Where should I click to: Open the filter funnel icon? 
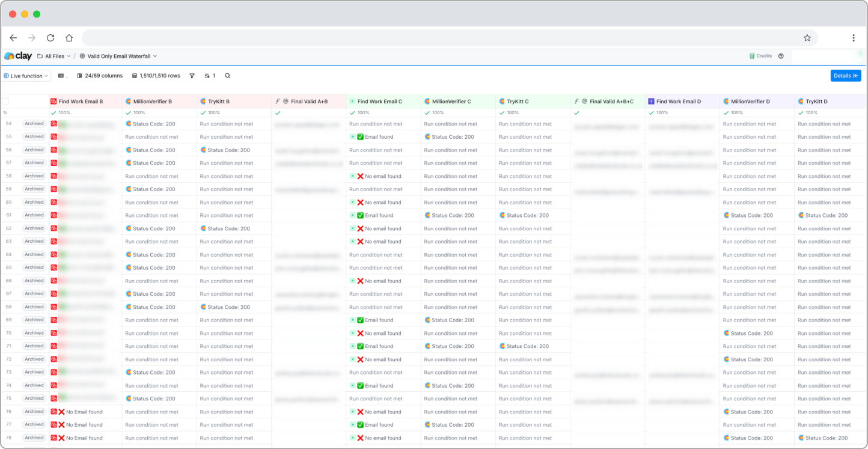[x=192, y=76]
